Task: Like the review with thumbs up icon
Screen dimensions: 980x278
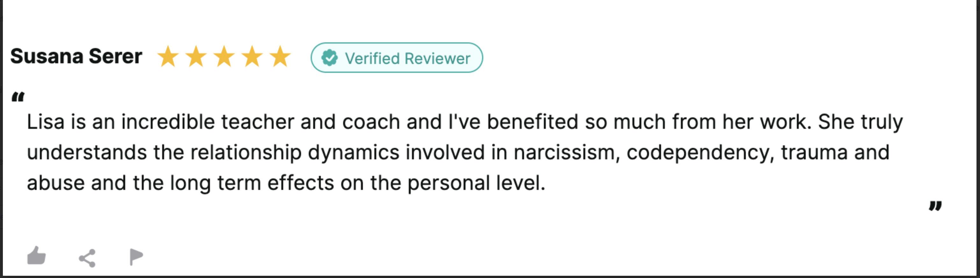Action: pos(37,256)
